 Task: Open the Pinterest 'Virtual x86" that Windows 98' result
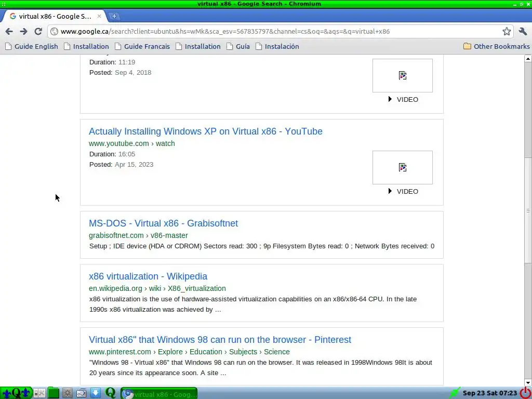220,340
